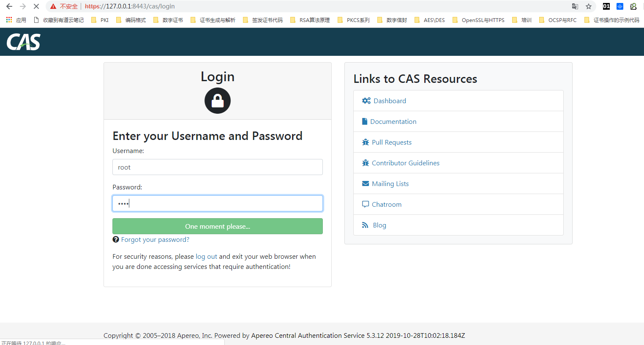
Task: Bookmark this page with star icon
Action: (x=589, y=6)
